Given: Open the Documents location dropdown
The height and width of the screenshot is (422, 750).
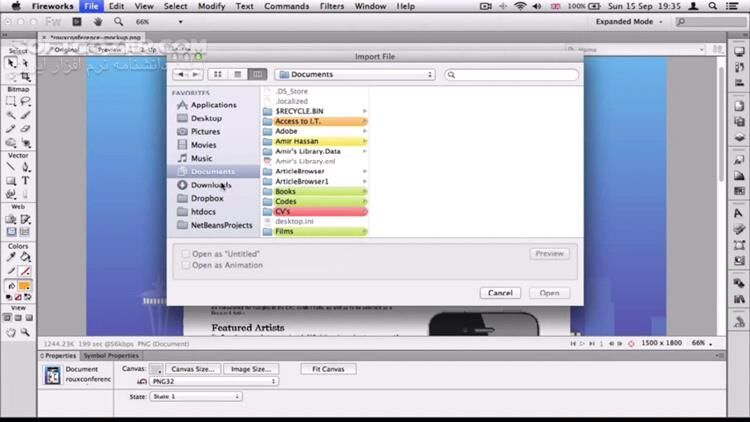Looking at the screenshot, I should (355, 74).
